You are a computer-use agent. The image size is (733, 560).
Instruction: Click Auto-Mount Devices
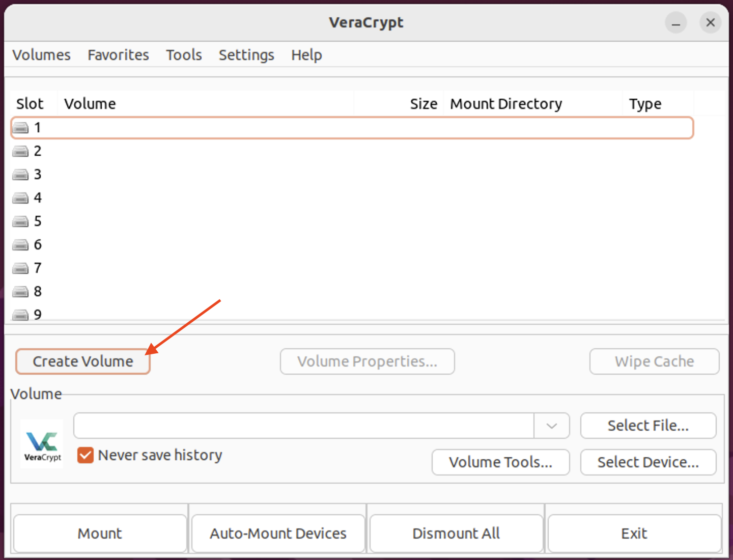point(278,533)
